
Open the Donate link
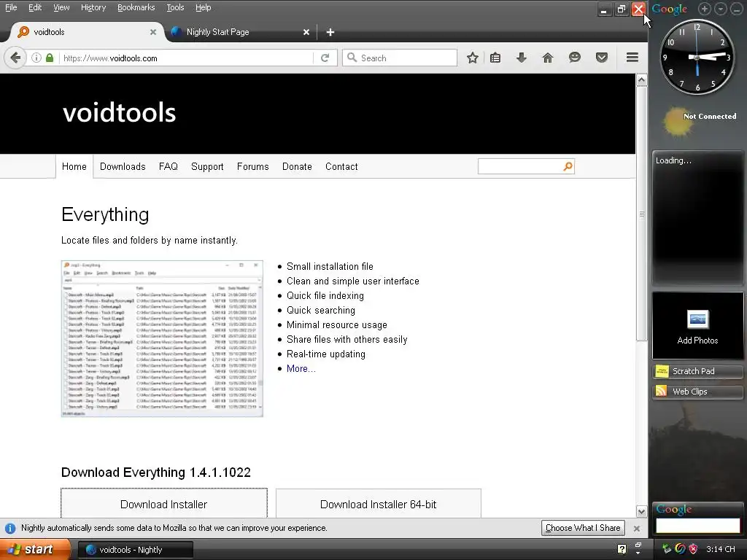point(297,167)
